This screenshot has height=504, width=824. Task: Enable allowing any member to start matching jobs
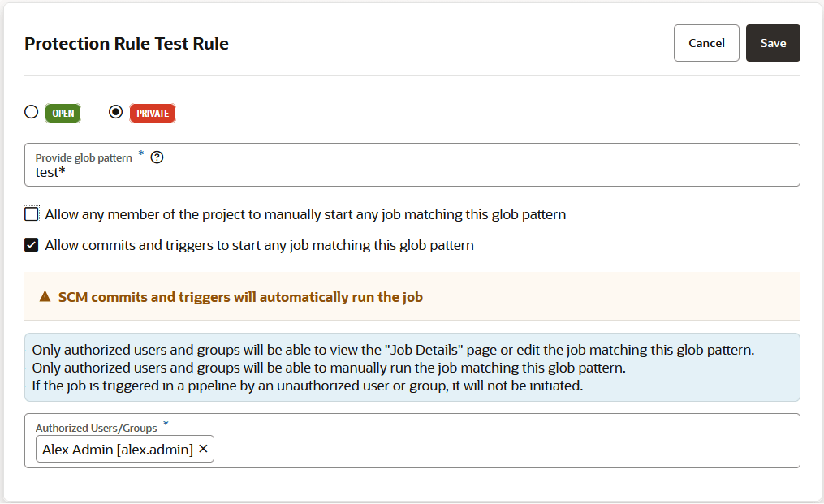pyautogui.click(x=31, y=213)
